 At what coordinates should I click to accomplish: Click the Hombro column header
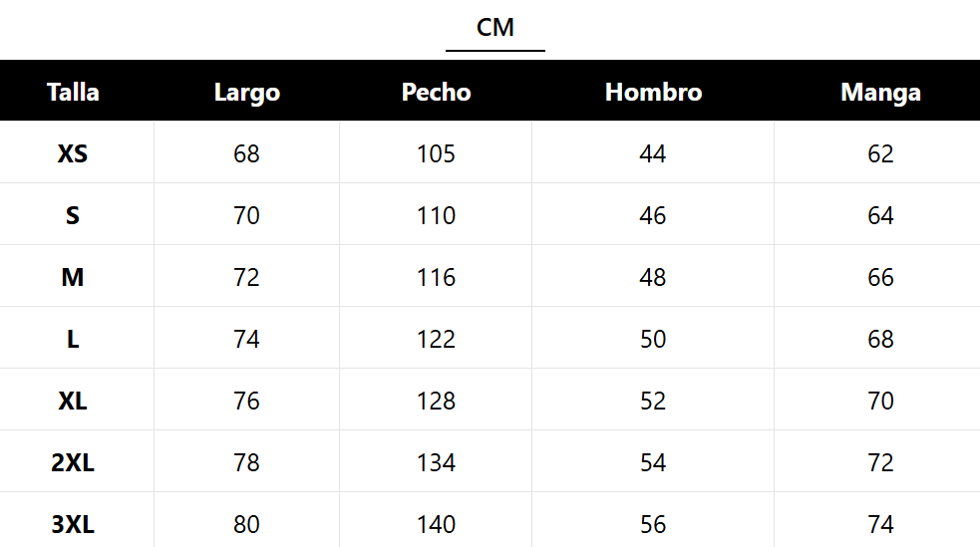click(x=653, y=93)
